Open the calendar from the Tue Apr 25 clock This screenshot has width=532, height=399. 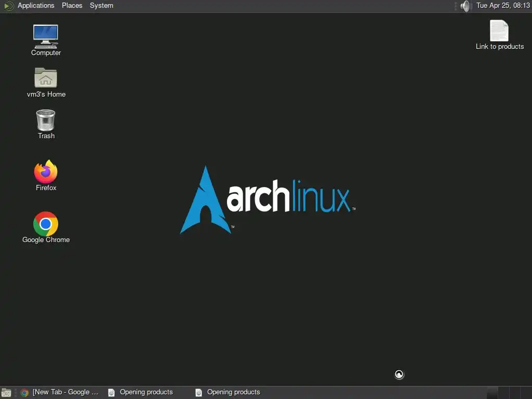[503, 5]
